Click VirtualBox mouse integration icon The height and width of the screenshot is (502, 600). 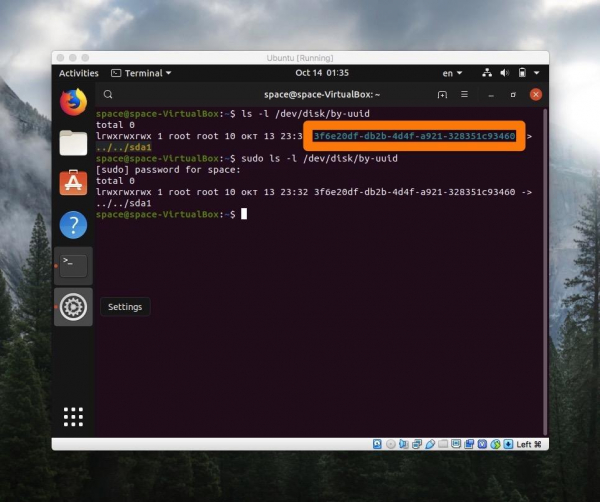[496, 444]
